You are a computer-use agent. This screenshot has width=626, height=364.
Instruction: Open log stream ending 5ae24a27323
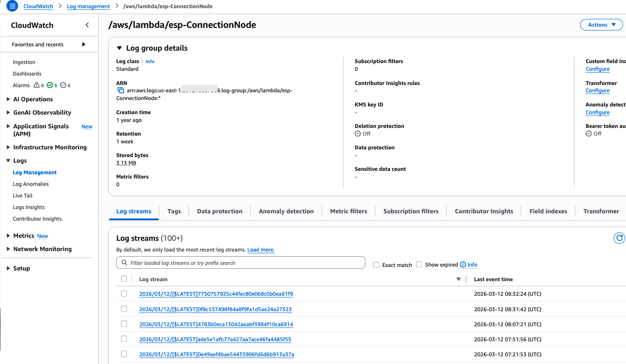coord(216,309)
